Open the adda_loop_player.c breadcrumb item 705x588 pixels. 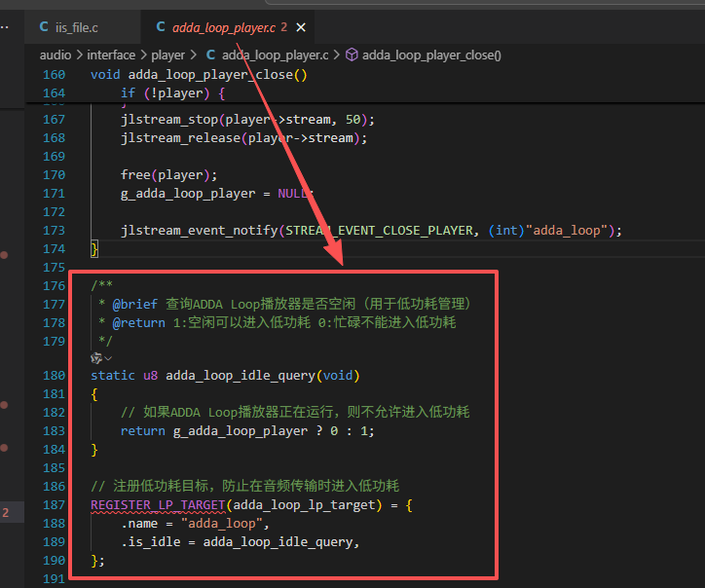(x=275, y=55)
